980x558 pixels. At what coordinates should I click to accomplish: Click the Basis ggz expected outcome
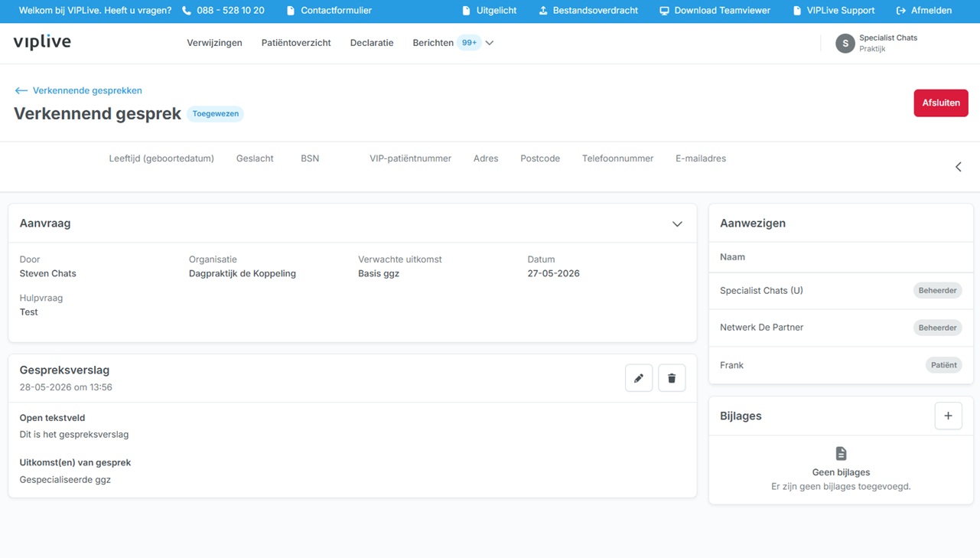(x=379, y=273)
